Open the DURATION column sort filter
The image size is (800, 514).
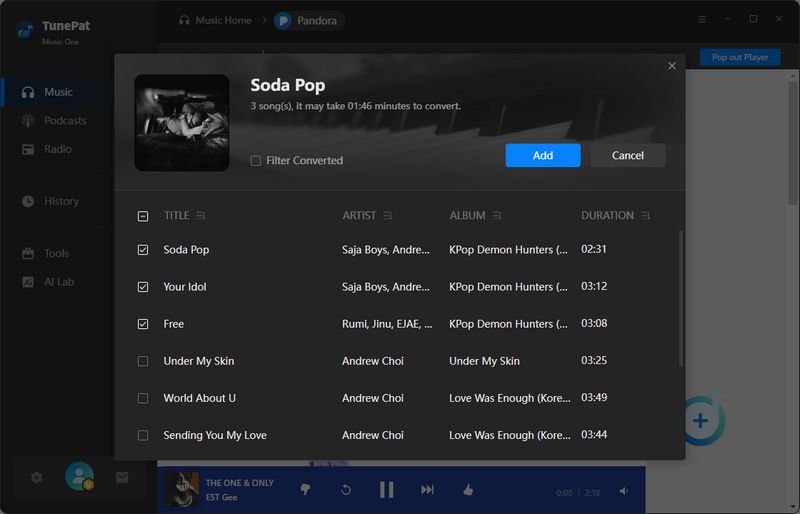coord(646,216)
